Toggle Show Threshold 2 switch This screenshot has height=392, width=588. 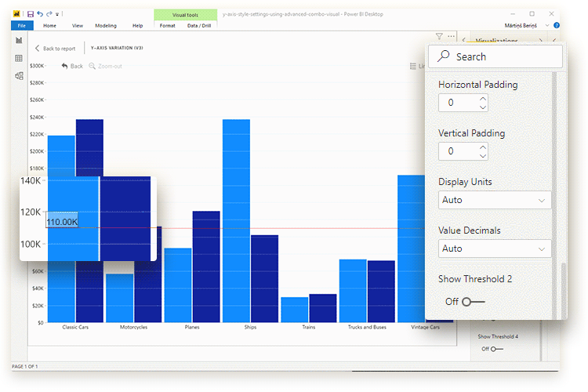[x=474, y=302]
